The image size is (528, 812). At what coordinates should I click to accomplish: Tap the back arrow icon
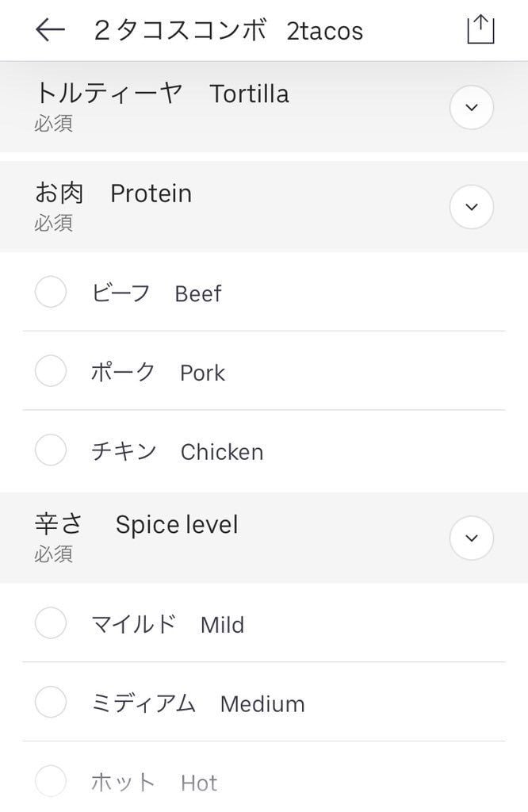50,30
